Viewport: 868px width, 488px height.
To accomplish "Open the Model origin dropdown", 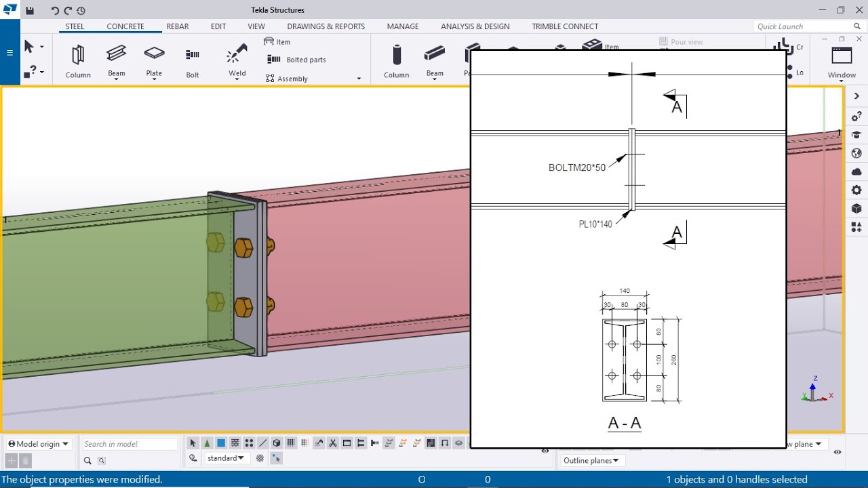I will tap(39, 444).
